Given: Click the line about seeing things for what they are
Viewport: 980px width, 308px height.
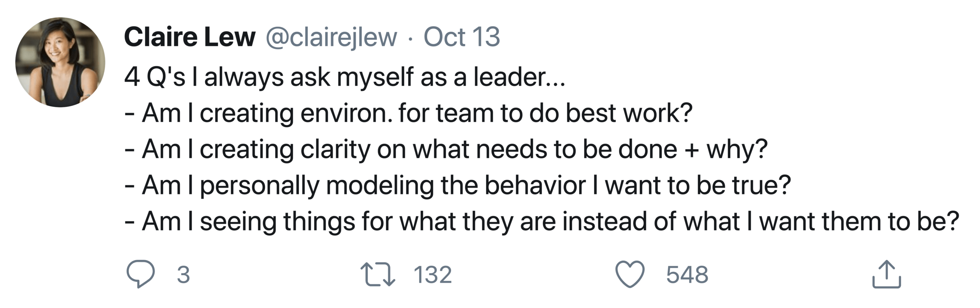Looking at the screenshot, I should 542,221.
